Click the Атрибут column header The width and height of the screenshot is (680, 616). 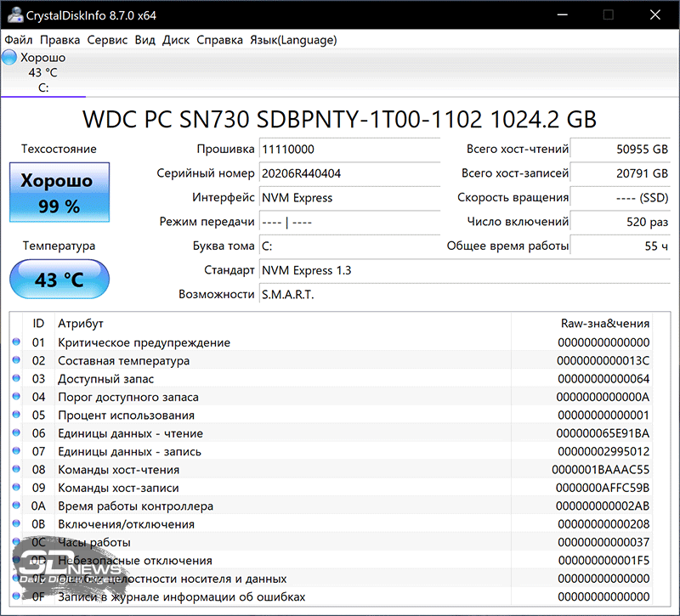pos(283,324)
